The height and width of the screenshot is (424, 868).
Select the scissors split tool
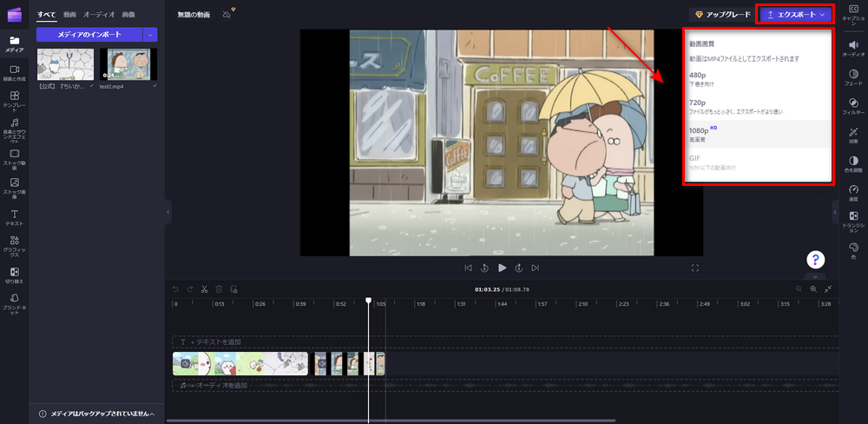coord(204,289)
